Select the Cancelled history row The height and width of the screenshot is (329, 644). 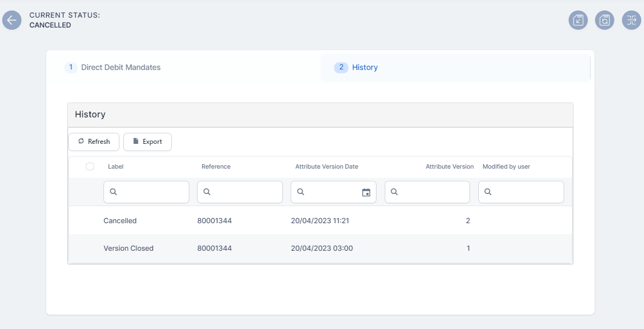(x=120, y=220)
